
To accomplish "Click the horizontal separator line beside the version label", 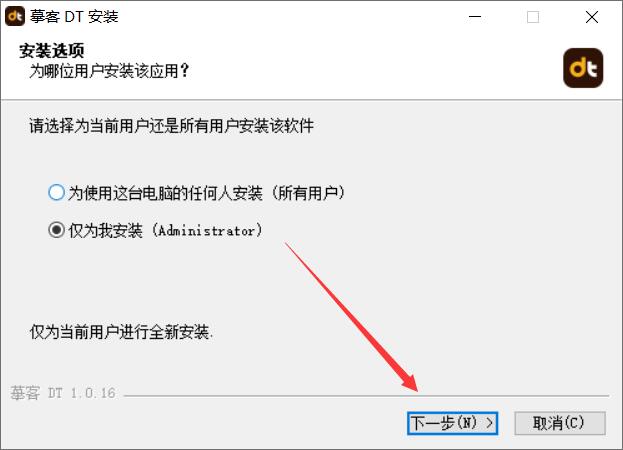I will click(366, 396).
